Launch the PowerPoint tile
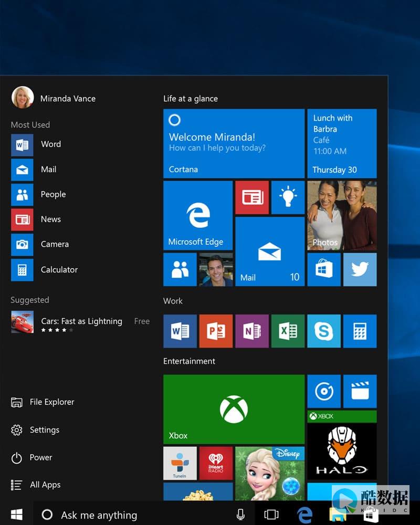420x525 pixels. point(216,331)
